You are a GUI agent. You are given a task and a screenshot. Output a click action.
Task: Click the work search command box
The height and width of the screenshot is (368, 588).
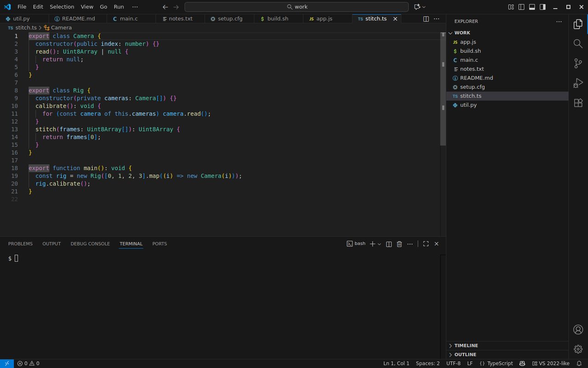point(296,7)
